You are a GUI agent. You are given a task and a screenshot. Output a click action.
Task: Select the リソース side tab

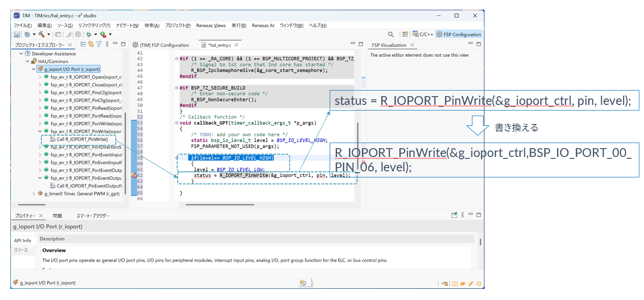(x=21, y=250)
